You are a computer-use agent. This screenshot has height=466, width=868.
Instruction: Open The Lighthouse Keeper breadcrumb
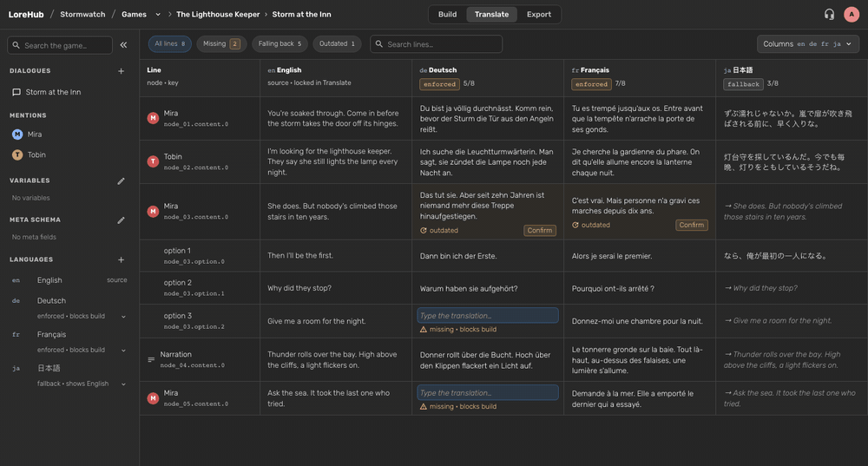[218, 15]
